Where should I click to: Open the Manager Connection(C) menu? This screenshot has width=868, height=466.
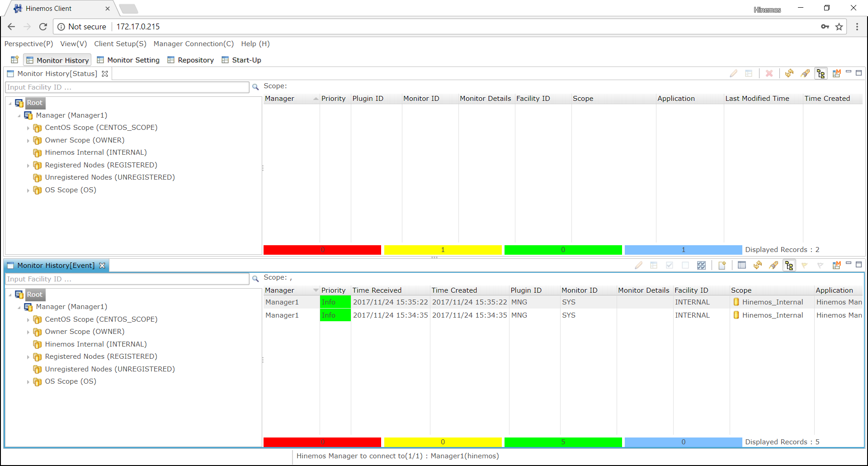click(193, 43)
